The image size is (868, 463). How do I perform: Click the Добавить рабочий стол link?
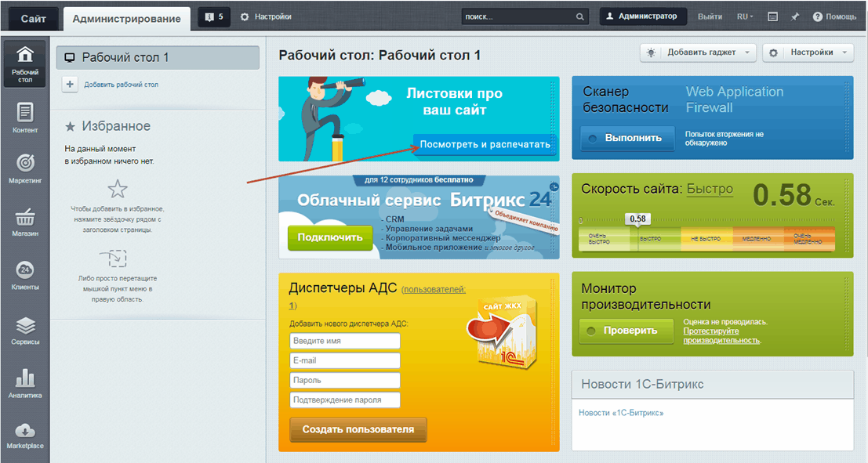click(122, 85)
